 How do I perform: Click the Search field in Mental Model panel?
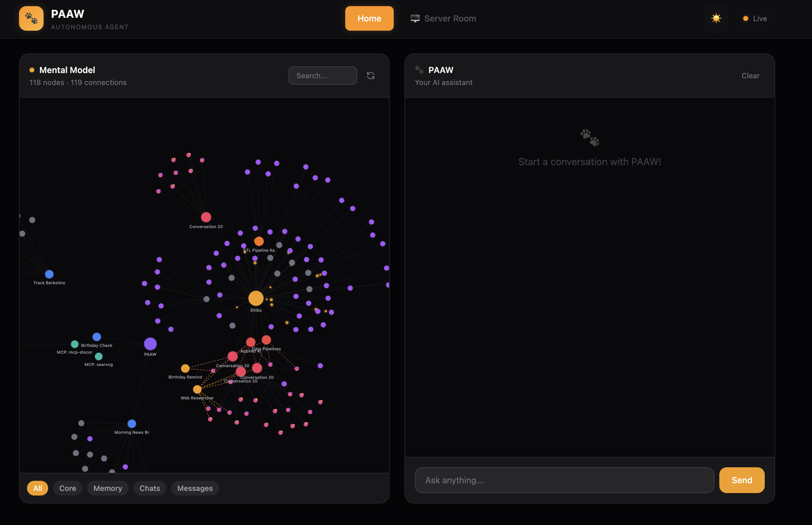pos(322,75)
